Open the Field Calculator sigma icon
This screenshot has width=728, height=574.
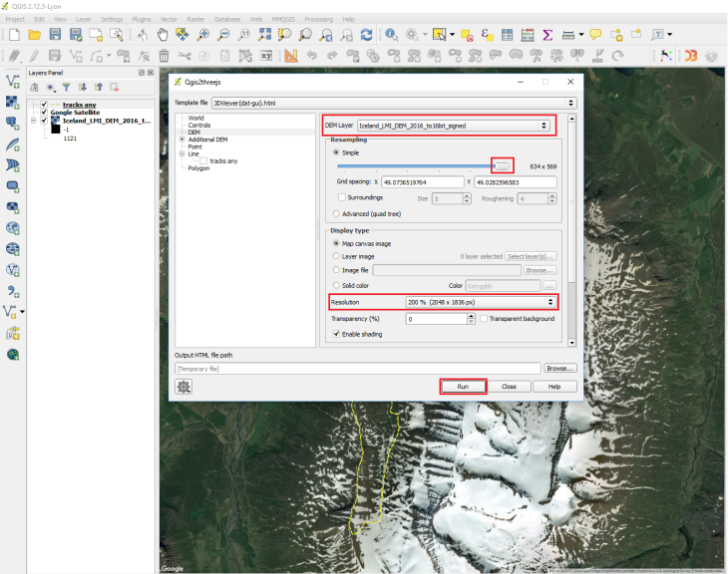pos(547,35)
